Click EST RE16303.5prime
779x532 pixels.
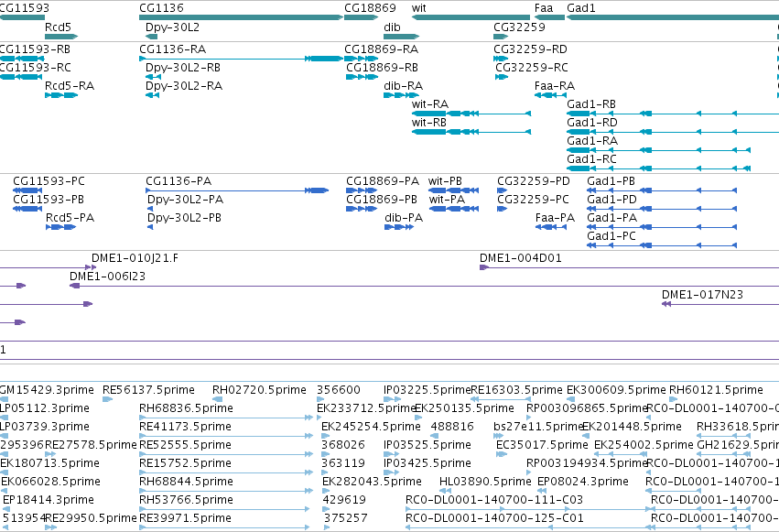pyautogui.click(x=516, y=389)
